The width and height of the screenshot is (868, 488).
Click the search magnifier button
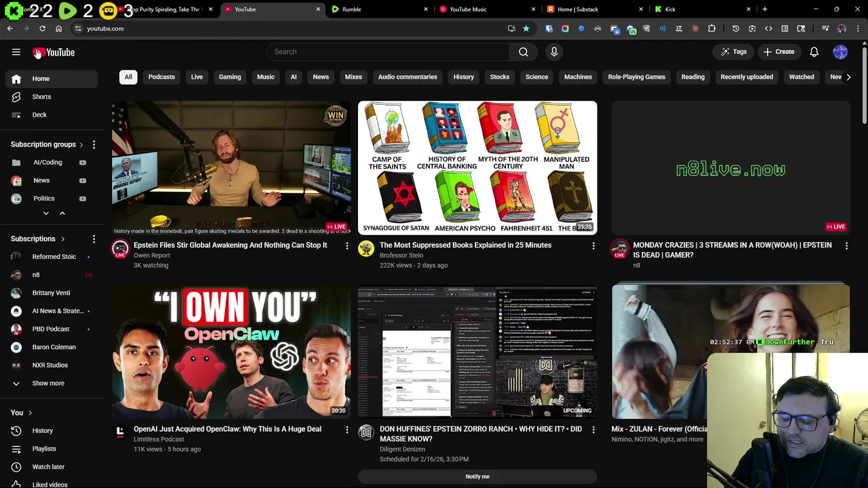tap(524, 52)
